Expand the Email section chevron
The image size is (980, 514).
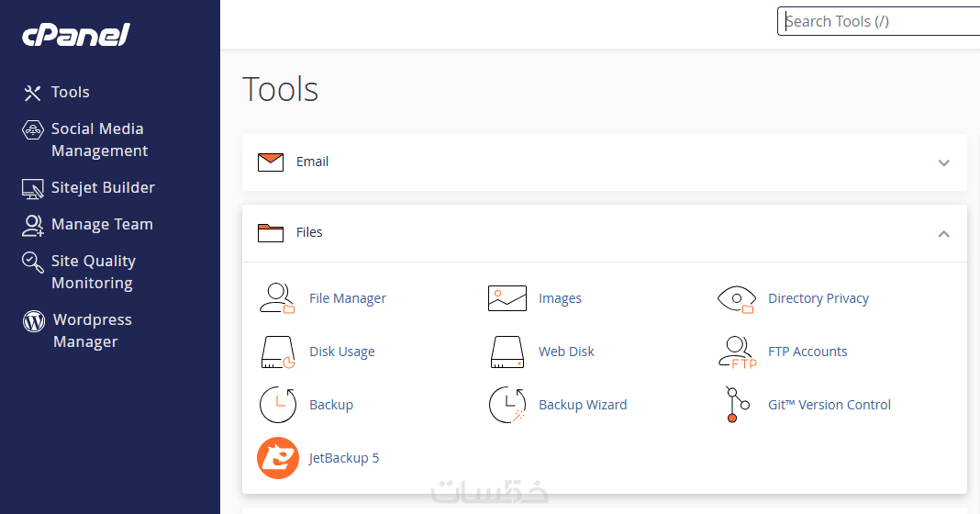tap(943, 162)
